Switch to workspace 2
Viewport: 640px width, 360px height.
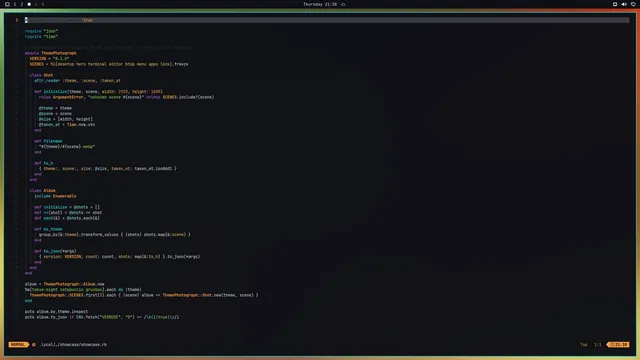click(x=22, y=4)
